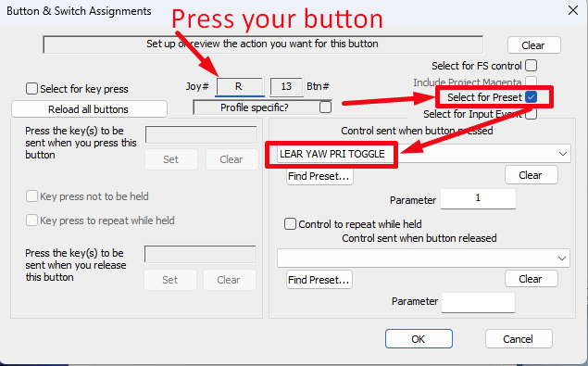Click the 'Set up or review the action' text
Viewport: 588px width, 366px height.
click(x=262, y=44)
